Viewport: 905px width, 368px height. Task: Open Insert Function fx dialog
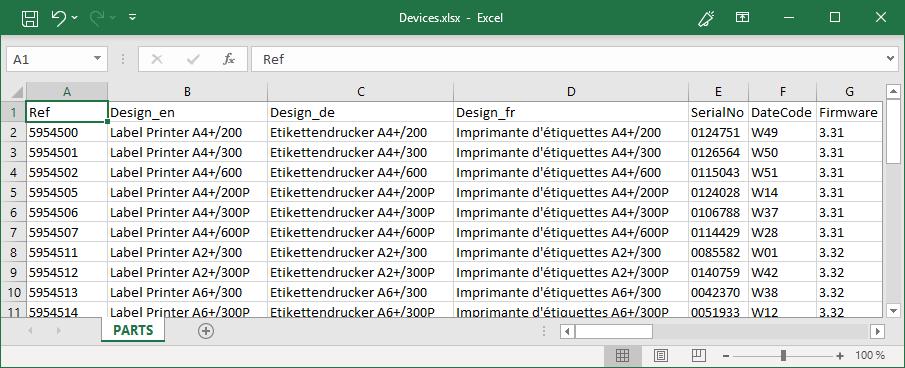pos(229,59)
